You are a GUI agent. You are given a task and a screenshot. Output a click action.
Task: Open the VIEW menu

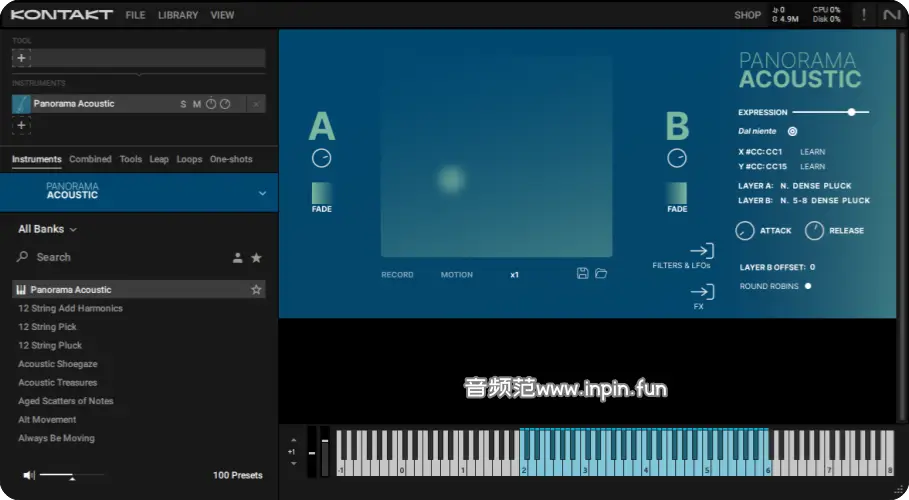(222, 15)
